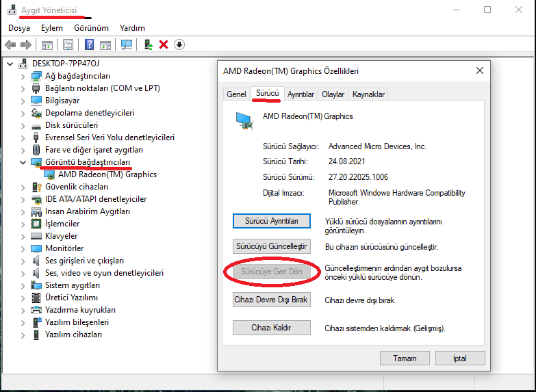Click the Advanced Micro Devices, Inc. text

point(378,146)
